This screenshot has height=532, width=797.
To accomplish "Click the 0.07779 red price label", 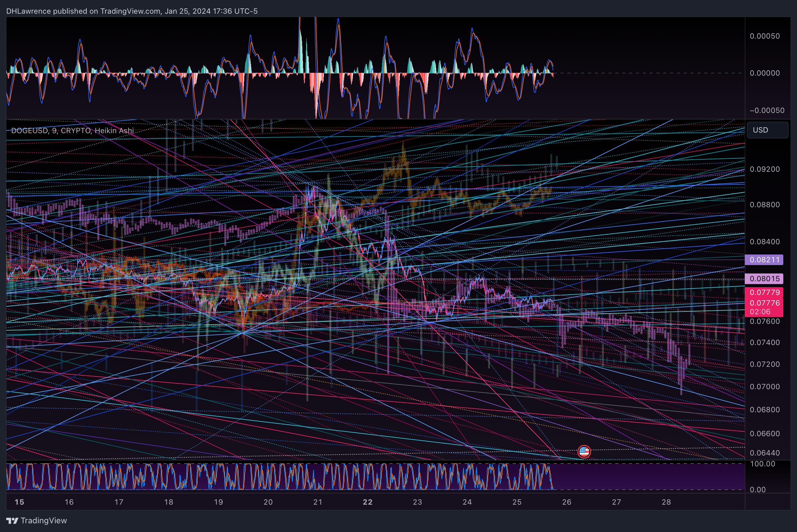I will pyautogui.click(x=764, y=292).
